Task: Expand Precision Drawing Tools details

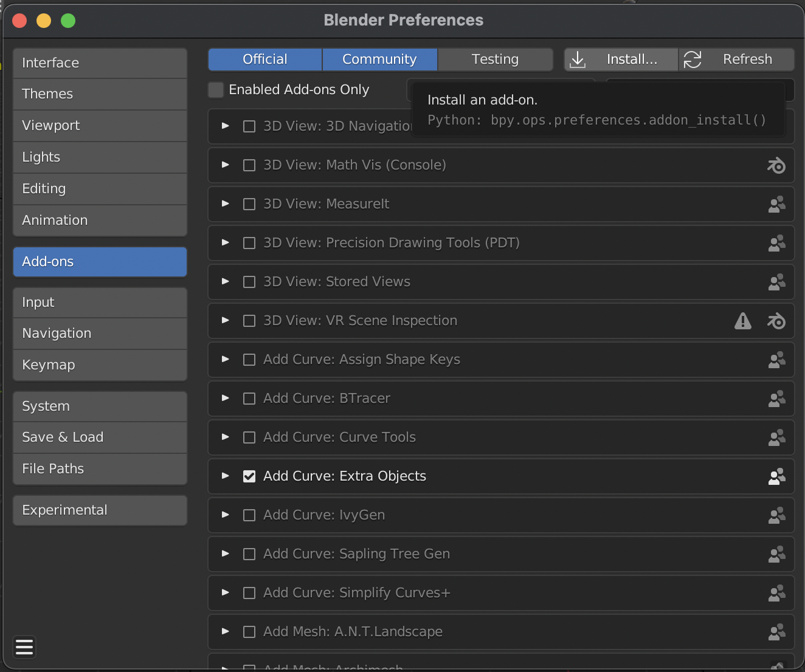Action: point(226,242)
